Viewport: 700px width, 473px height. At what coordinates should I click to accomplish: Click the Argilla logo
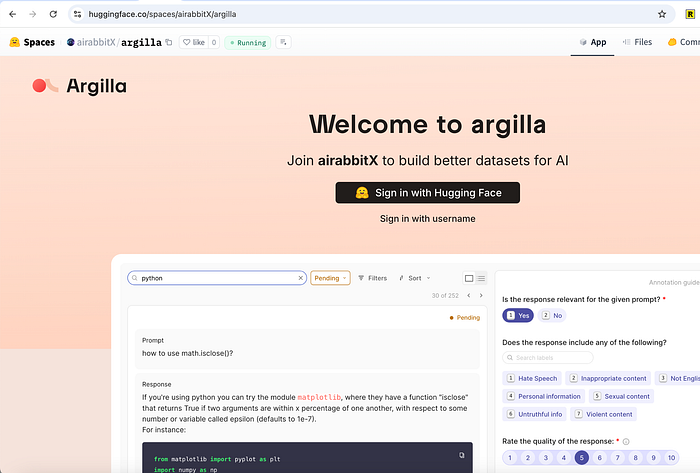tap(79, 86)
